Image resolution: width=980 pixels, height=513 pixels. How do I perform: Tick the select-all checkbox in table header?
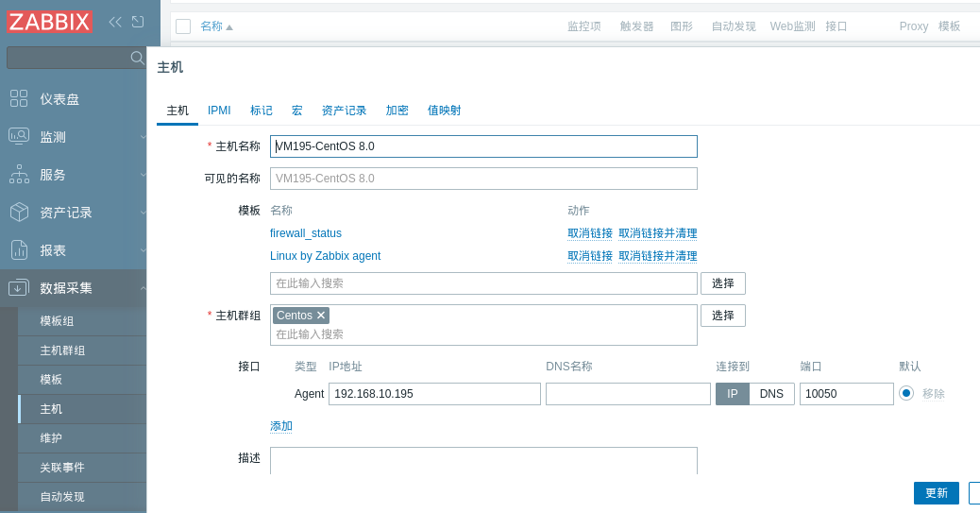[183, 26]
